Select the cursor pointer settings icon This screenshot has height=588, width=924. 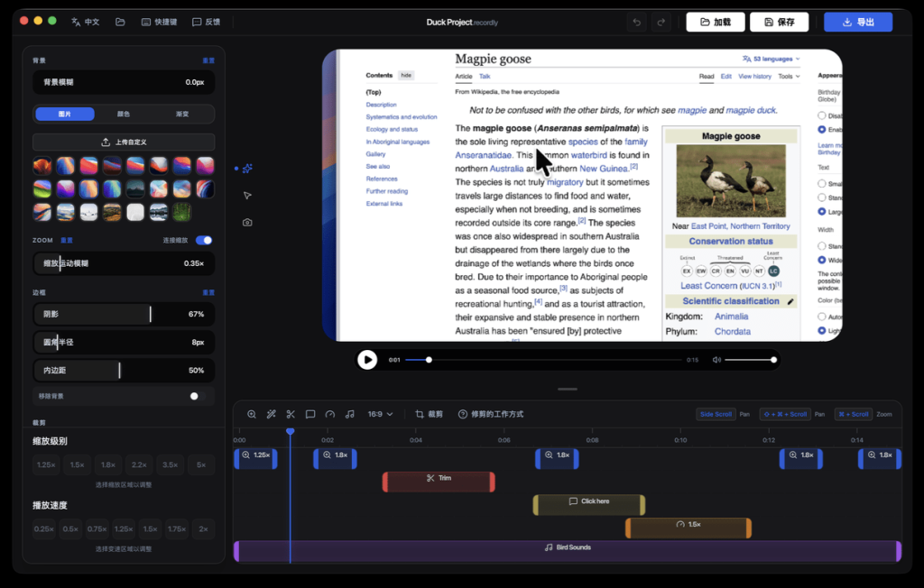click(x=247, y=195)
